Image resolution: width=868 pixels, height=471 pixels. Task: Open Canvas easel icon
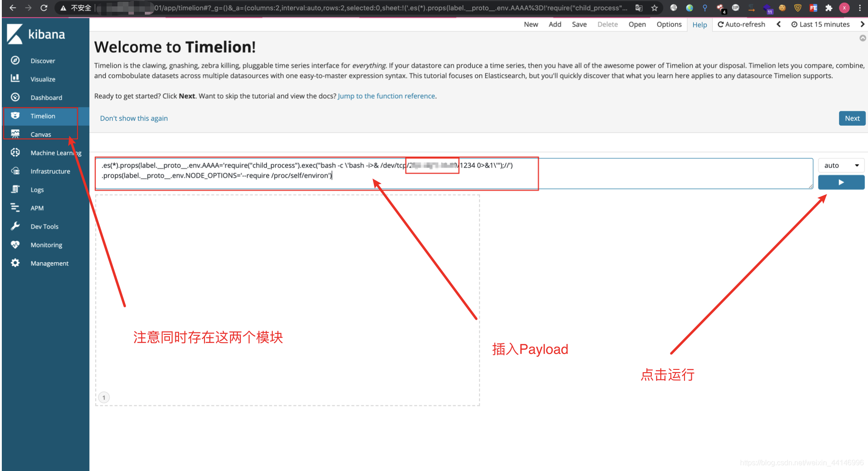(x=15, y=134)
